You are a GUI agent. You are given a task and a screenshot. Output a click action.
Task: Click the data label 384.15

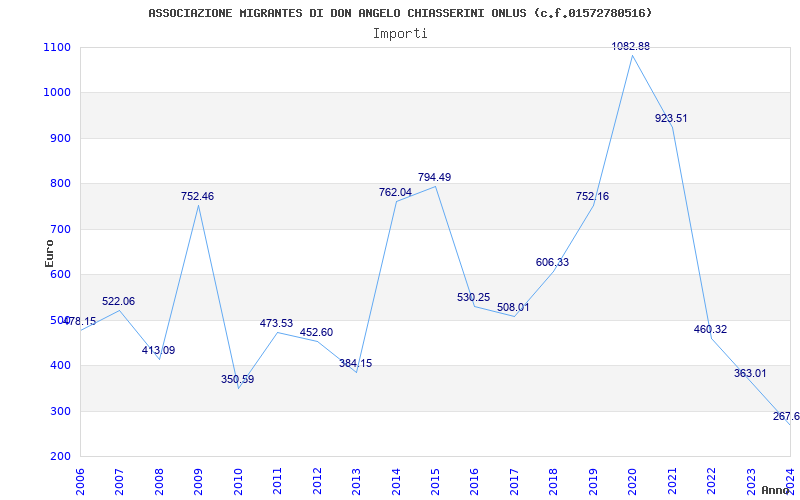pos(356,364)
